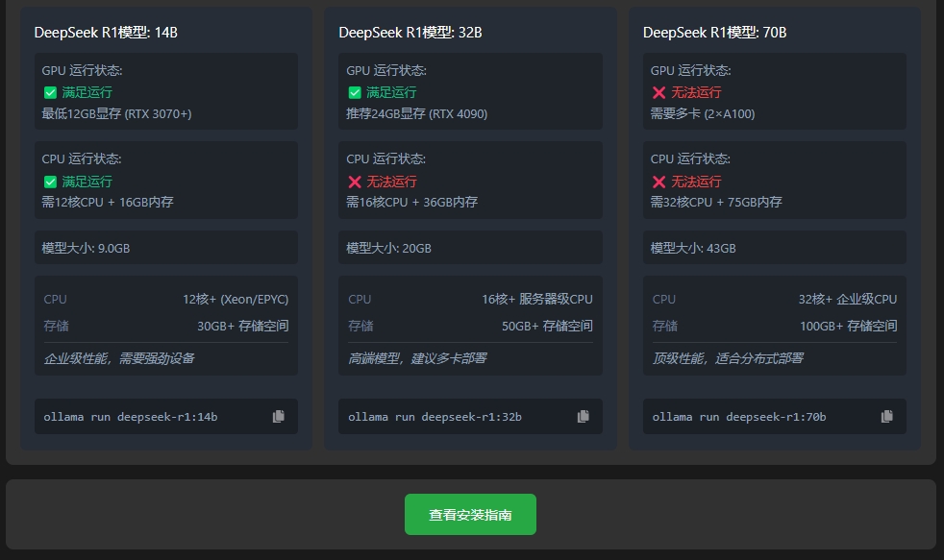Click the 满足运行 CPU status in the 14B card
The width and height of the screenshot is (944, 560).
tap(87, 182)
